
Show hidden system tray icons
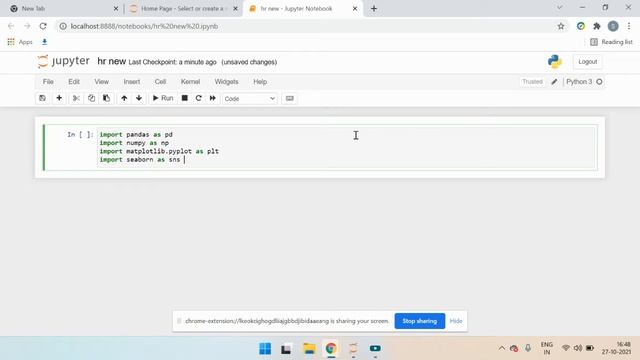(x=502, y=348)
